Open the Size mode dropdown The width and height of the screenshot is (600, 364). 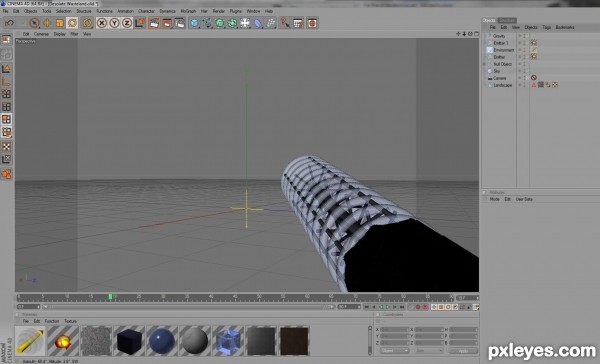point(429,351)
